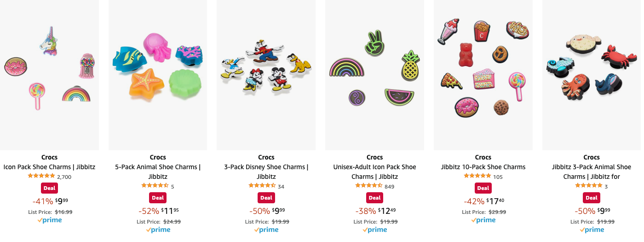Click the Prime logo under the $9.99 Disney charms
This screenshot has width=644, height=242.
[x=266, y=230]
